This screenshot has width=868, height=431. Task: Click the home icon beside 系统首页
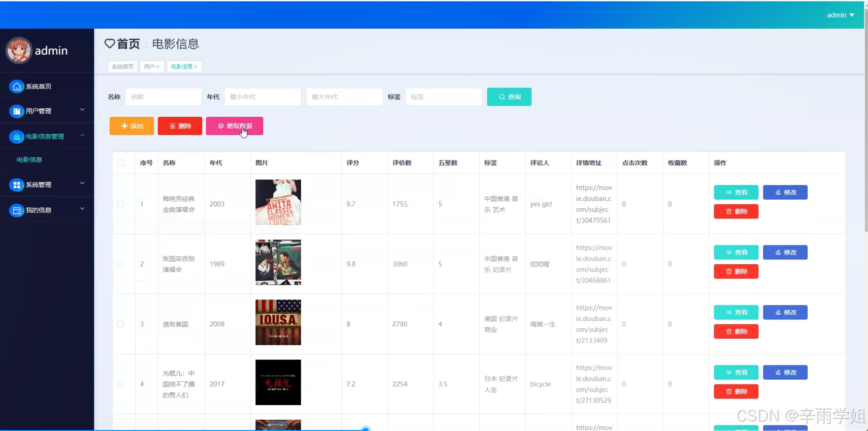[16, 86]
